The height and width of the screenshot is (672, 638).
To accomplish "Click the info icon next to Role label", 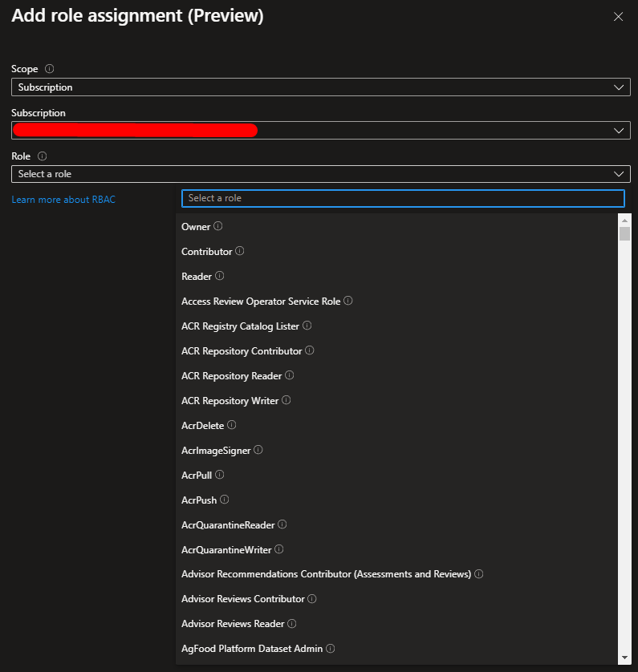I will [43, 156].
